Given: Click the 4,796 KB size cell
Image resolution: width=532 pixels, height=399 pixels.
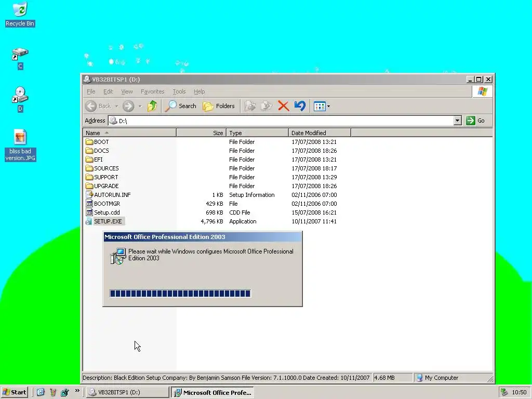Looking at the screenshot, I should [x=212, y=221].
